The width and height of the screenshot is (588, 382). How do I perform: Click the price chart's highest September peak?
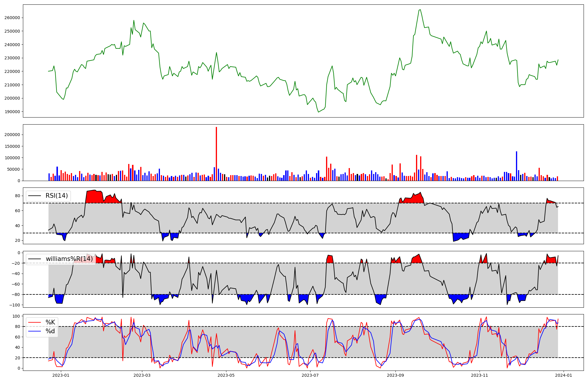tap(420, 10)
